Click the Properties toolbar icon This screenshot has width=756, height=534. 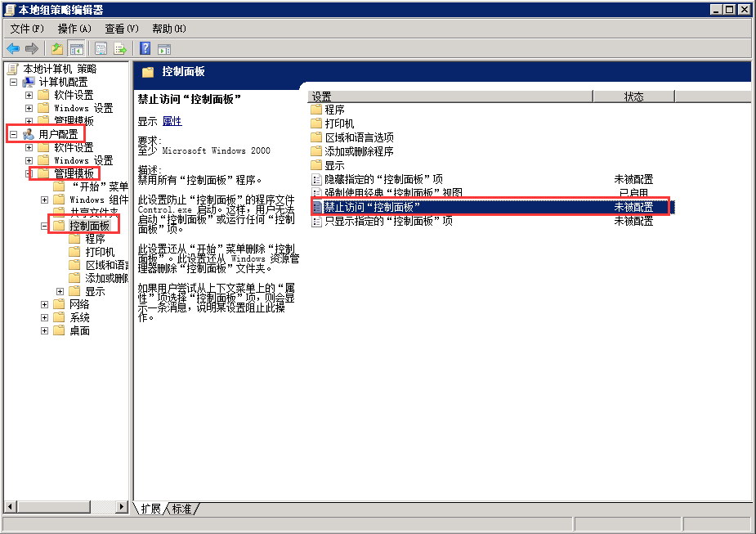tap(101, 49)
